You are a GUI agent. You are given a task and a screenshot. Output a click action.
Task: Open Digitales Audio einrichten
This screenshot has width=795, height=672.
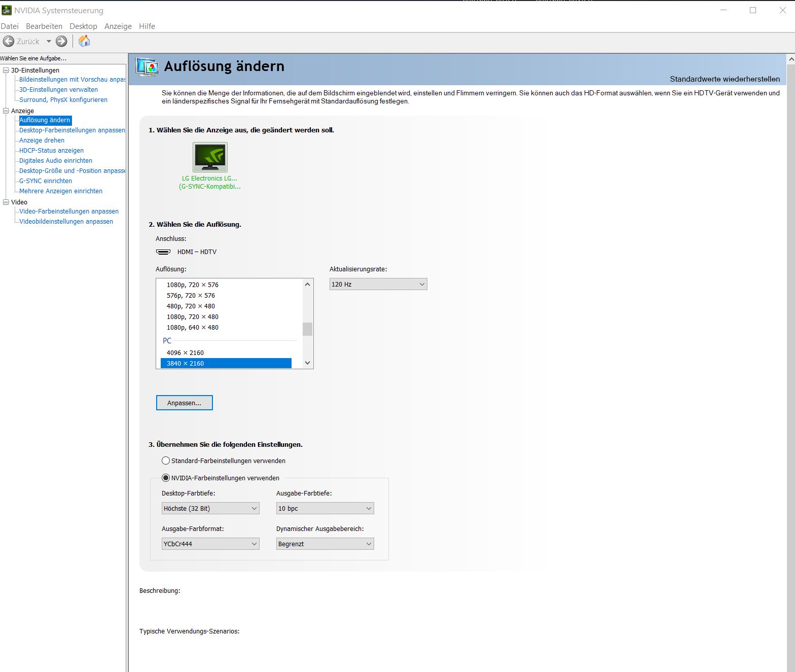click(x=56, y=161)
